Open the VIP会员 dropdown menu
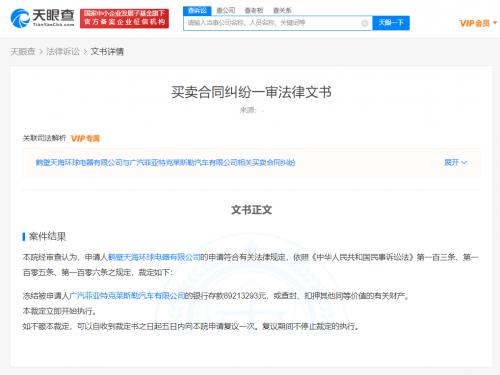The image size is (500, 375). coord(478,23)
